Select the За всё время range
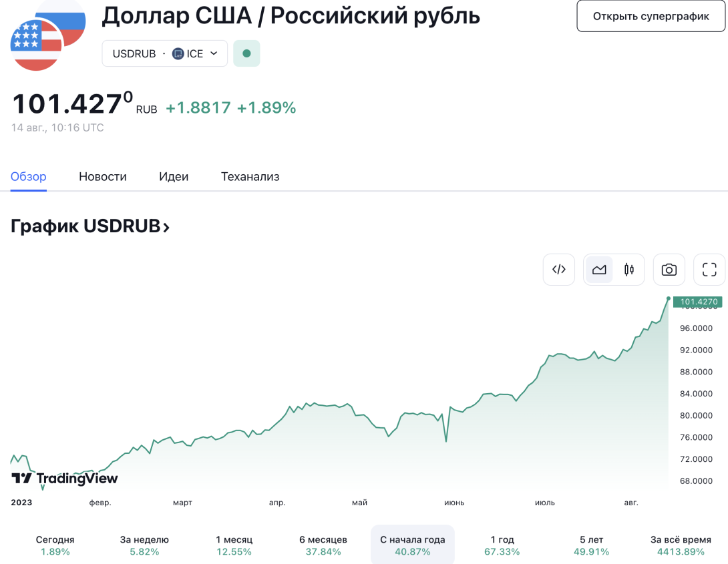The width and height of the screenshot is (728, 564). click(681, 545)
